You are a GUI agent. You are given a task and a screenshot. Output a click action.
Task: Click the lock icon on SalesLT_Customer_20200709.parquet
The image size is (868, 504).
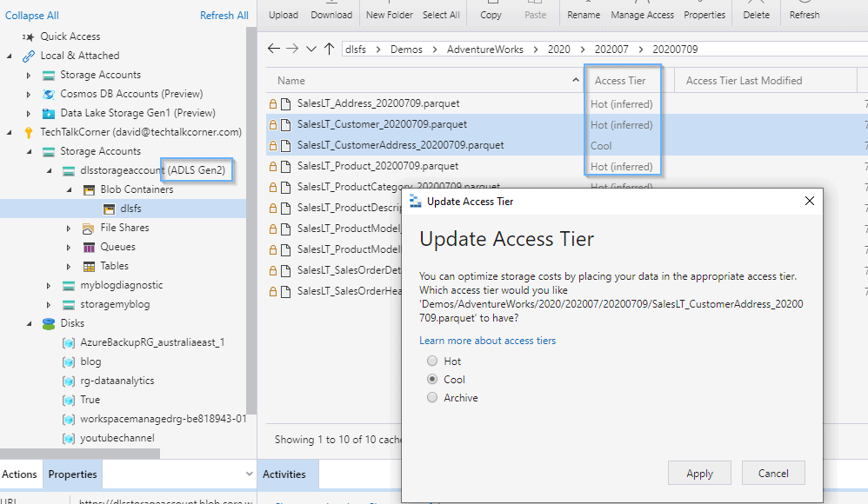pyautogui.click(x=273, y=124)
